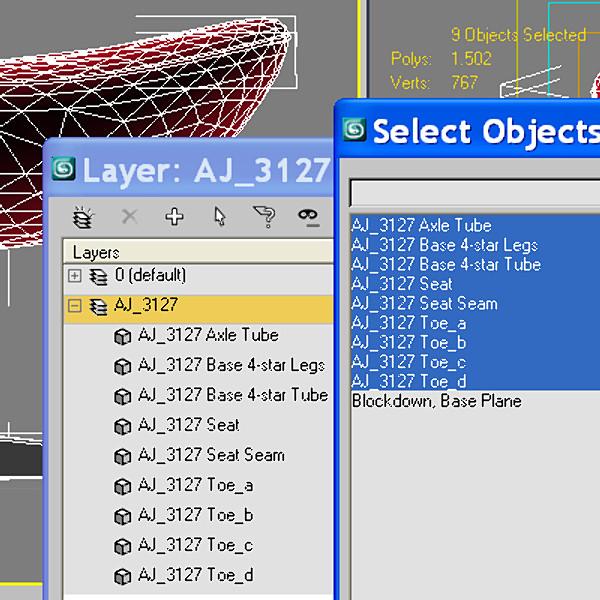Pick AJ_3127 Toe_b in Select Objects list

pos(475,342)
